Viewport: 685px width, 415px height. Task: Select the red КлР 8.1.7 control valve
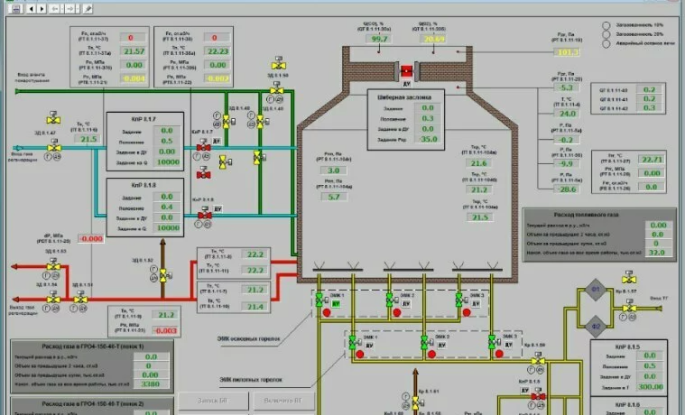(204, 147)
